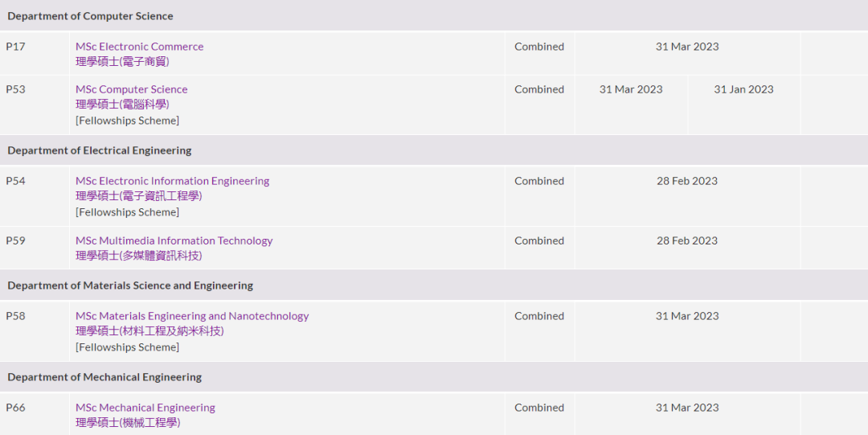Click Department of Materials Science and Engineering header
868x435 pixels.
(130, 285)
